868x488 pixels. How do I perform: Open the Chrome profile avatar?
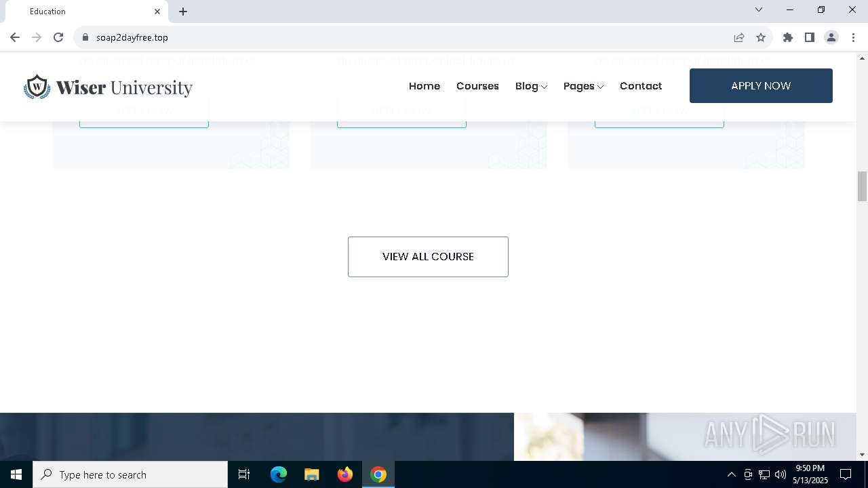(x=831, y=37)
